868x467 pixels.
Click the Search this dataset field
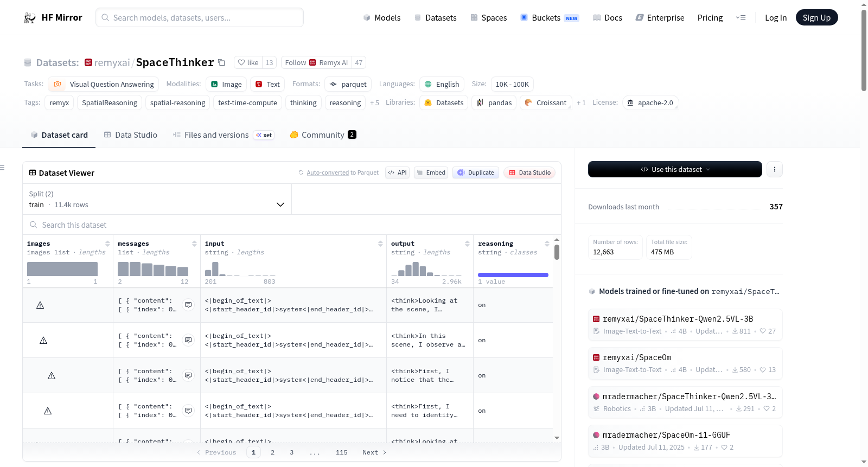[292, 225]
